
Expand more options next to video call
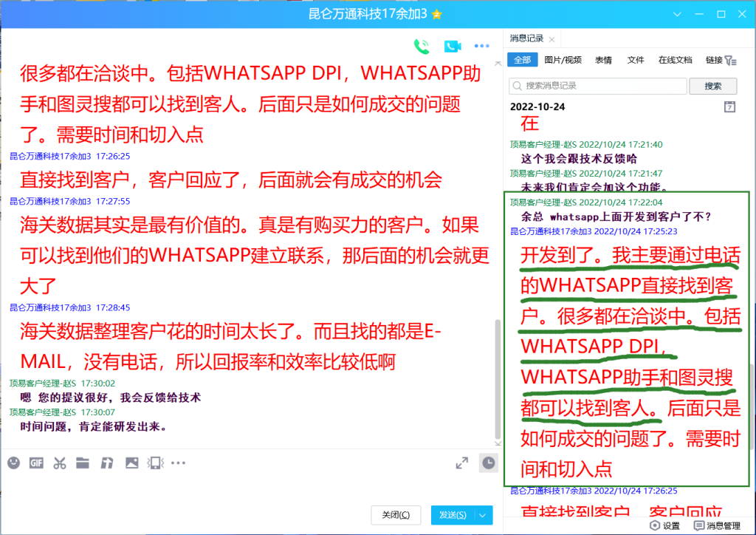tap(481, 47)
